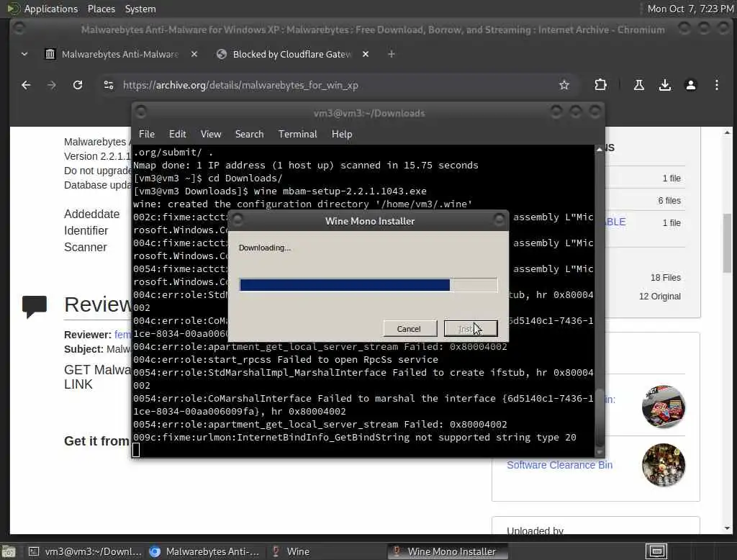This screenshot has width=737, height=560.
Task: Open the Terminal menu in terminal window
Action: coord(297,134)
